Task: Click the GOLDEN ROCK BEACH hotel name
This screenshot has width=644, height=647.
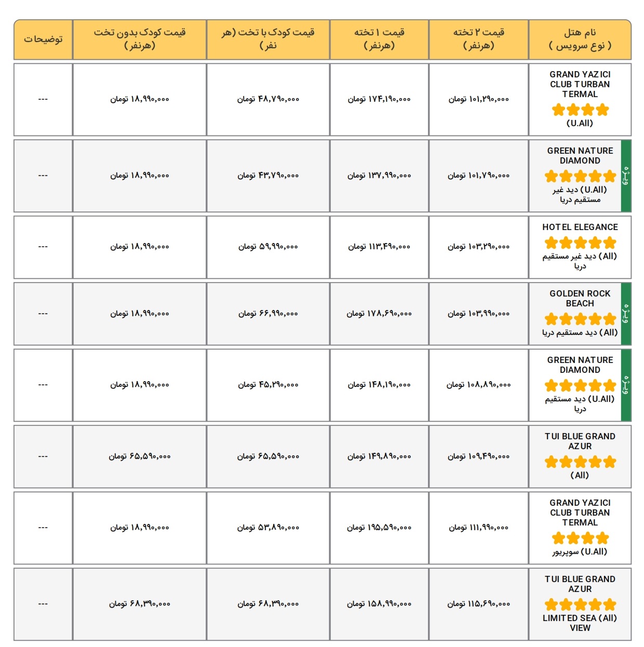Action: (x=580, y=299)
